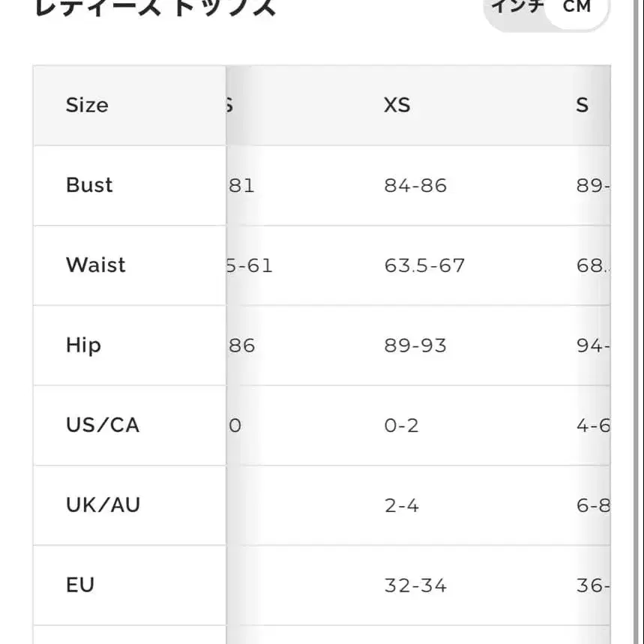Click the レディース トップス heading
This screenshot has height=644, width=644.
155,7
